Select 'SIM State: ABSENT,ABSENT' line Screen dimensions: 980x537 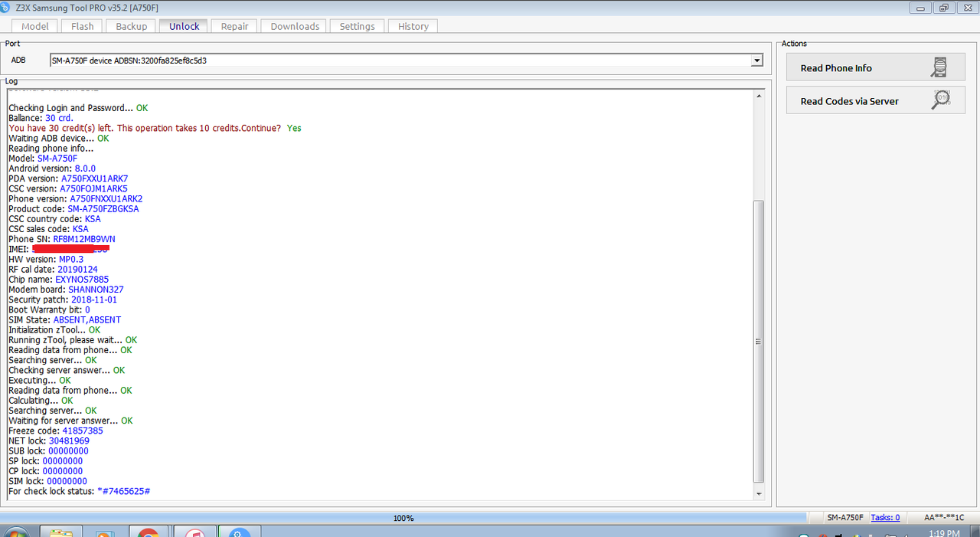click(64, 319)
